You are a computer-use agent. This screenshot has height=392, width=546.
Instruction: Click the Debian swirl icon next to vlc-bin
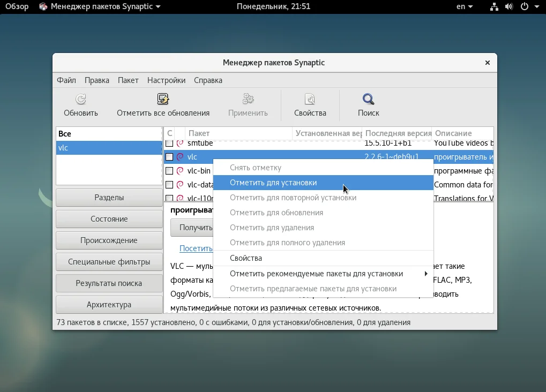pos(180,171)
